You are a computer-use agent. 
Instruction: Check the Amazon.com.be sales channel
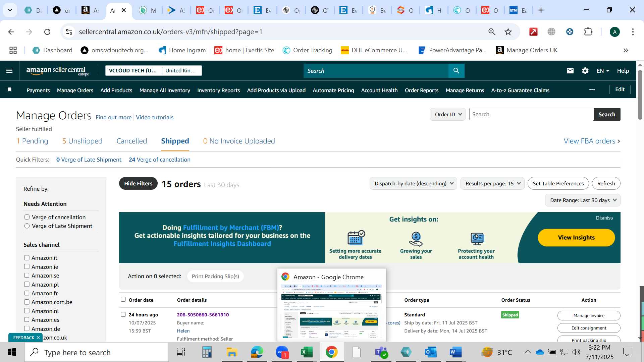click(x=27, y=302)
